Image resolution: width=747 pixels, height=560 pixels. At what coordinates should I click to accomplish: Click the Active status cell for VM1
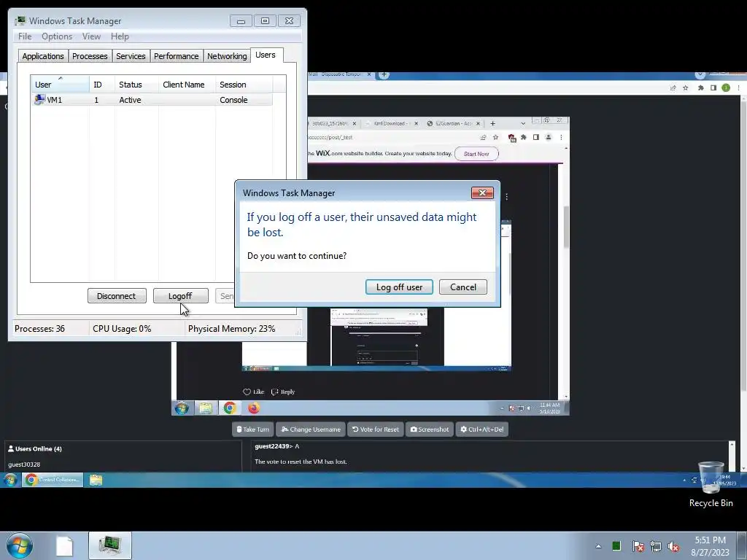click(130, 100)
